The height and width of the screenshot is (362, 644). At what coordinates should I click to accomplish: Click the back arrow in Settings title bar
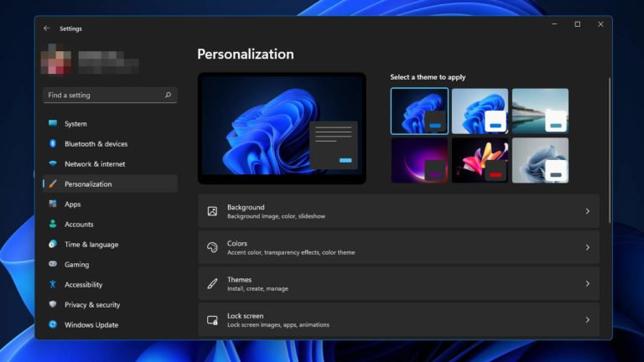pos(46,28)
